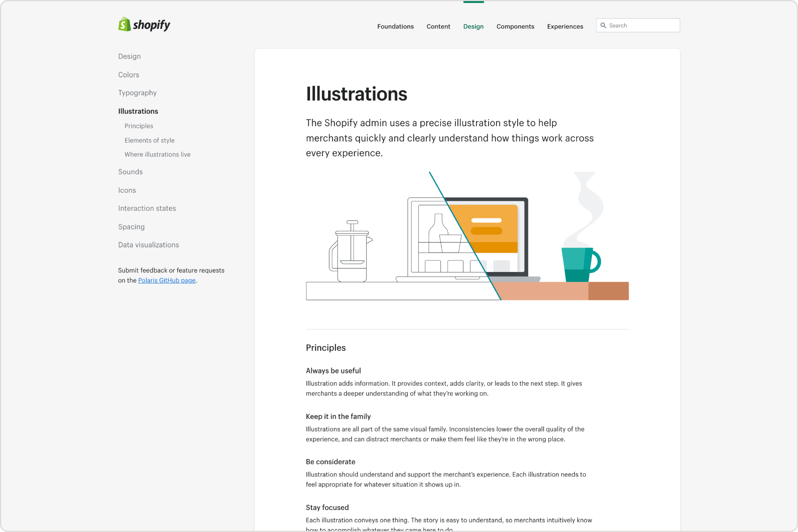798x532 pixels.
Task: Open Typography in the sidebar
Action: (137, 93)
